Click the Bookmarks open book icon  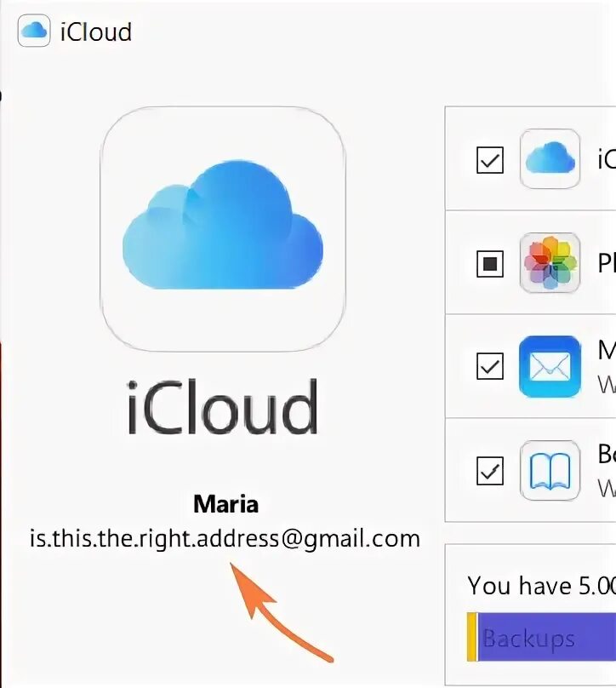click(x=550, y=470)
